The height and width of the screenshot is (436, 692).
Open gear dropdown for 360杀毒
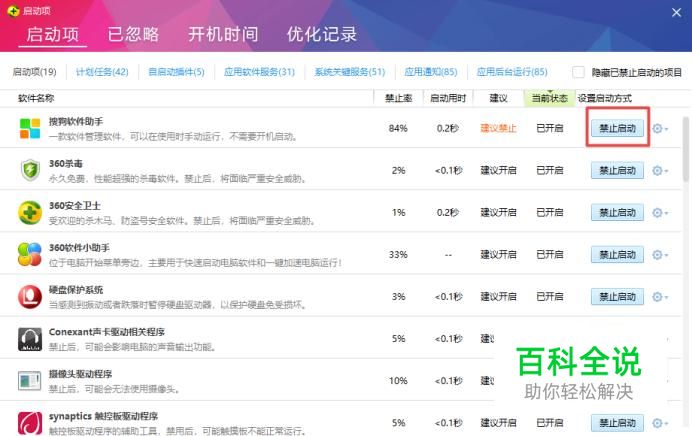point(660,170)
